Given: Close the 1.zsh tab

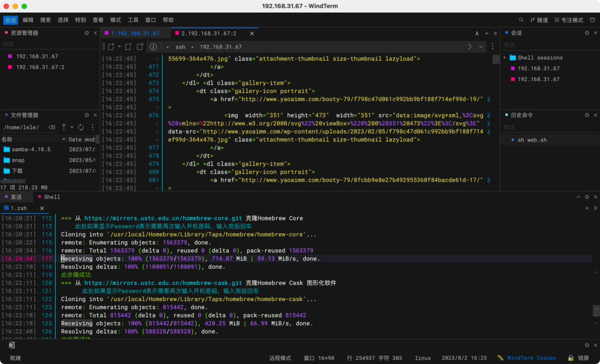Looking at the screenshot, I should click(42, 208).
